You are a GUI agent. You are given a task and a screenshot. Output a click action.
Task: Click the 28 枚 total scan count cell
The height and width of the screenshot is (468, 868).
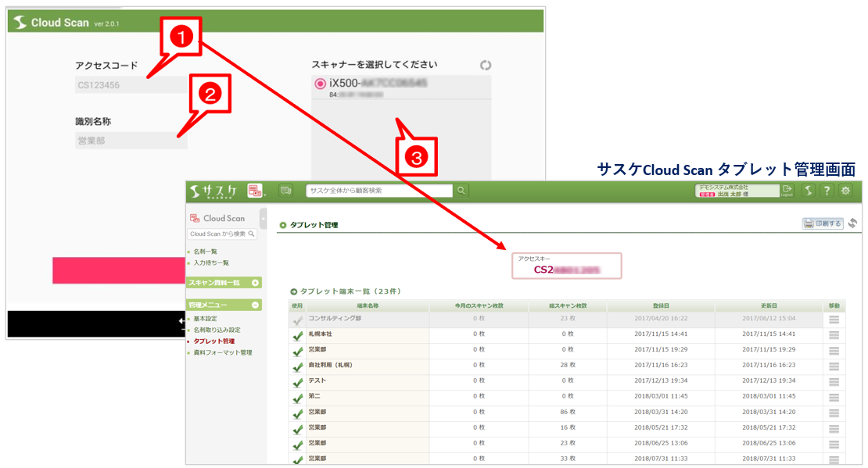click(x=568, y=365)
